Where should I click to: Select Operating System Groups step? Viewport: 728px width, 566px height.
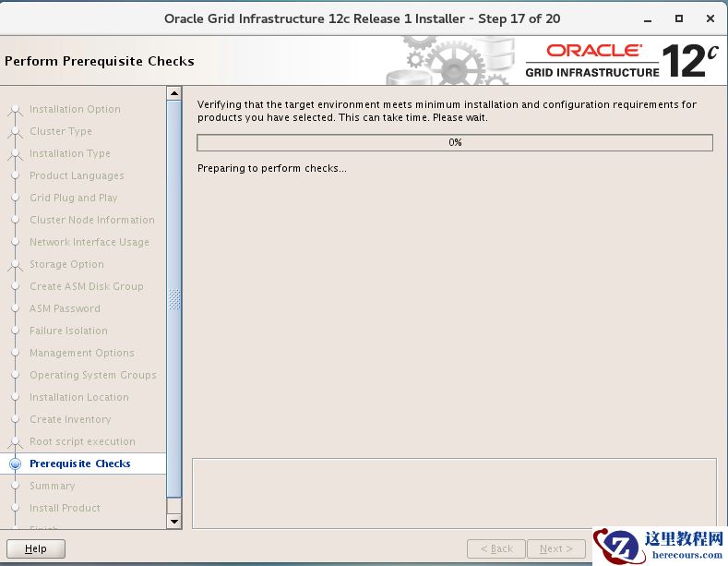click(93, 375)
